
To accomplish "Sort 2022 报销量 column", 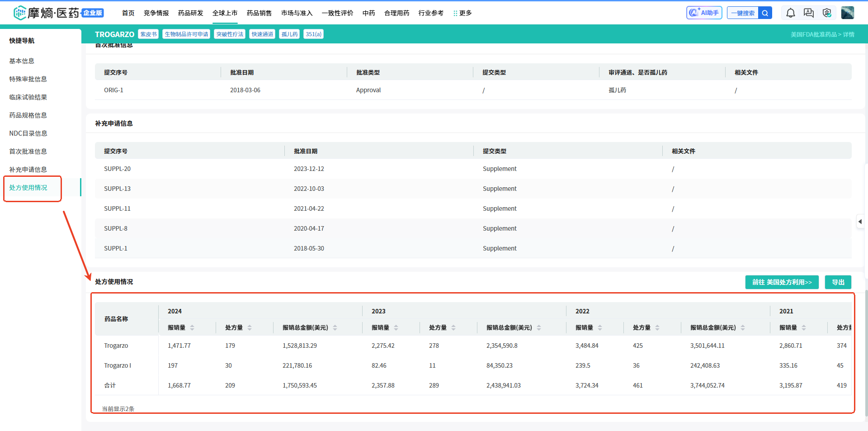I will tap(600, 327).
